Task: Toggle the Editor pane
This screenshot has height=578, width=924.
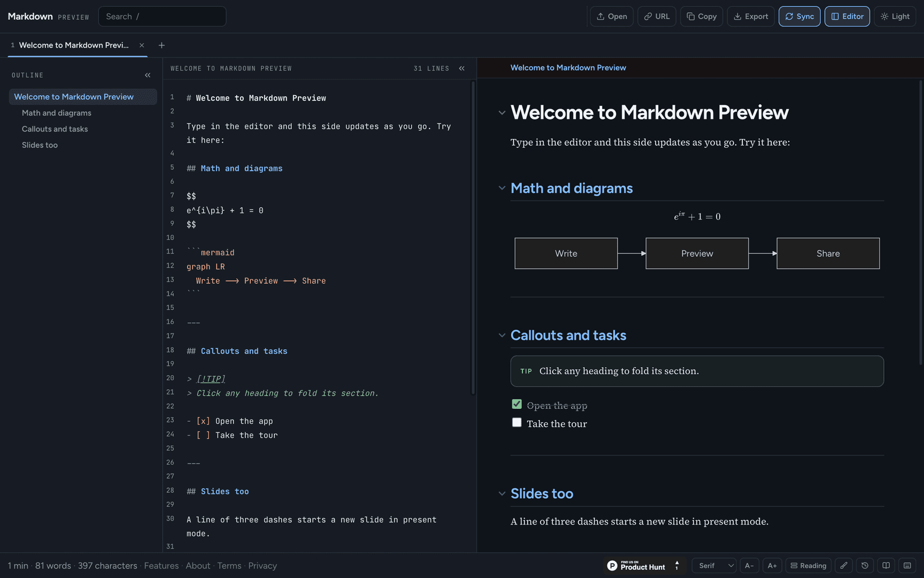Action: (847, 17)
